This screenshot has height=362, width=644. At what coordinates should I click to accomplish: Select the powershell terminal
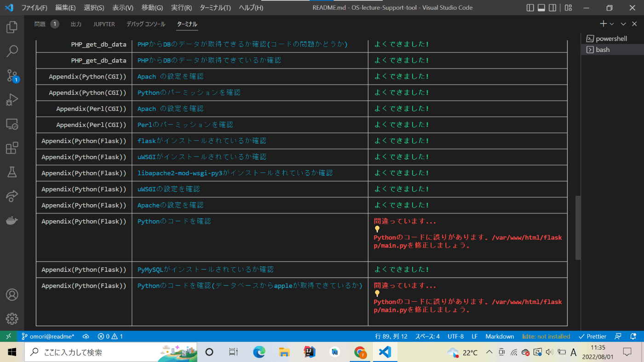612,39
